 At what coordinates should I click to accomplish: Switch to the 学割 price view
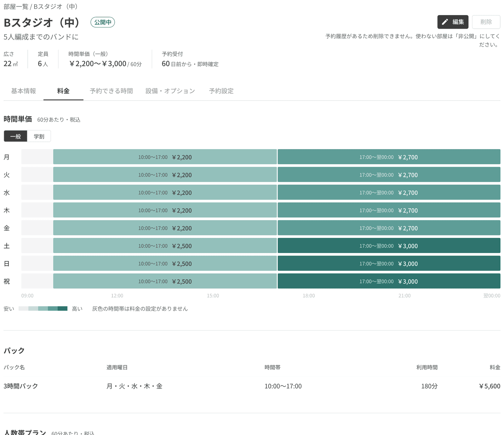tap(39, 136)
